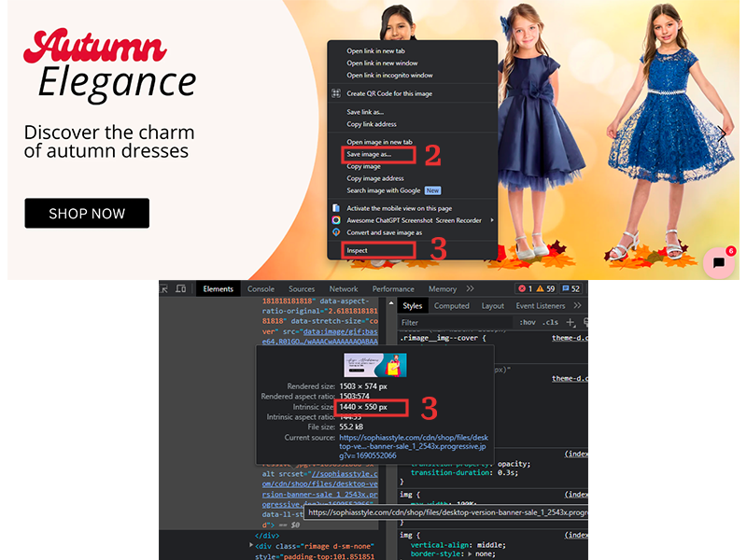The height and width of the screenshot is (560, 747).
Task: Click the Create QR Code icon
Action: [336, 93]
